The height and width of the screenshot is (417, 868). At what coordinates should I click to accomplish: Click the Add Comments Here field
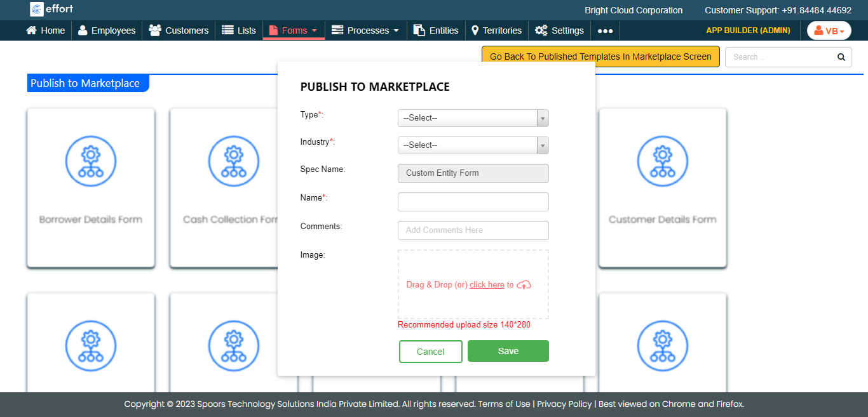[473, 230]
